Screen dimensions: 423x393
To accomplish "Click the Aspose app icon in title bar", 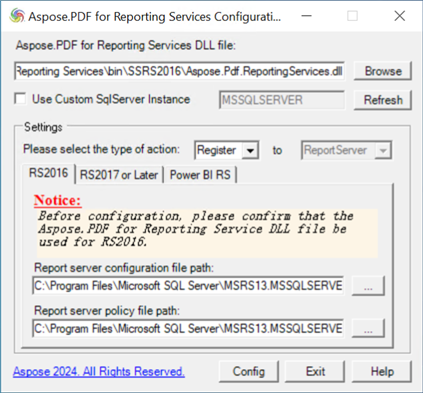I will click(x=17, y=16).
